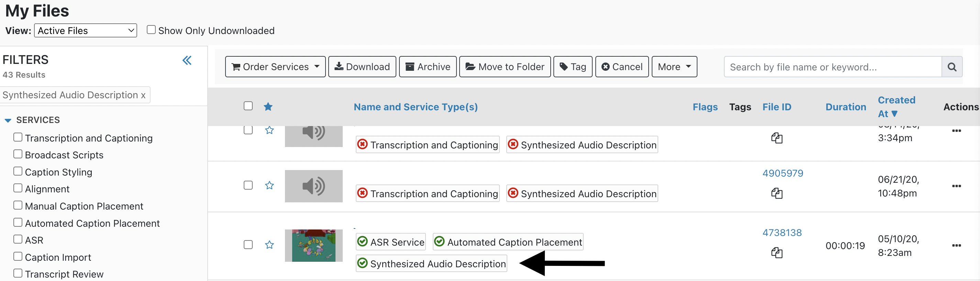Click Synthesized Audio Description badge of 3:34pm file
The image size is (980, 281).
click(582, 145)
